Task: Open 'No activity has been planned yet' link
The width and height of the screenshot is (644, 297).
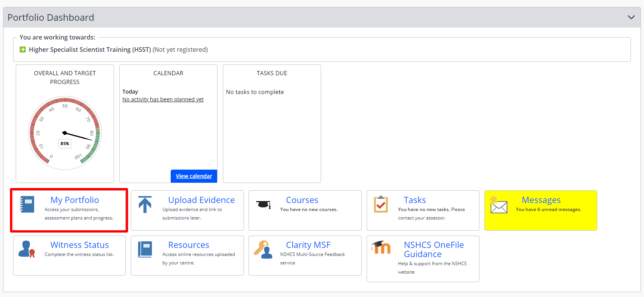Action: tap(163, 99)
